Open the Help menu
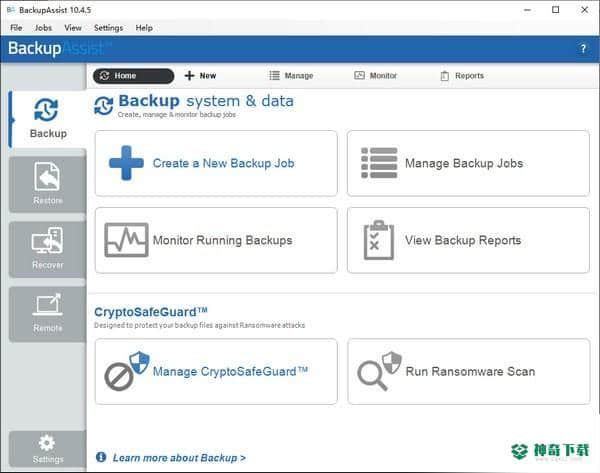This screenshot has height=473, width=600. pyautogui.click(x=144, y=28)
